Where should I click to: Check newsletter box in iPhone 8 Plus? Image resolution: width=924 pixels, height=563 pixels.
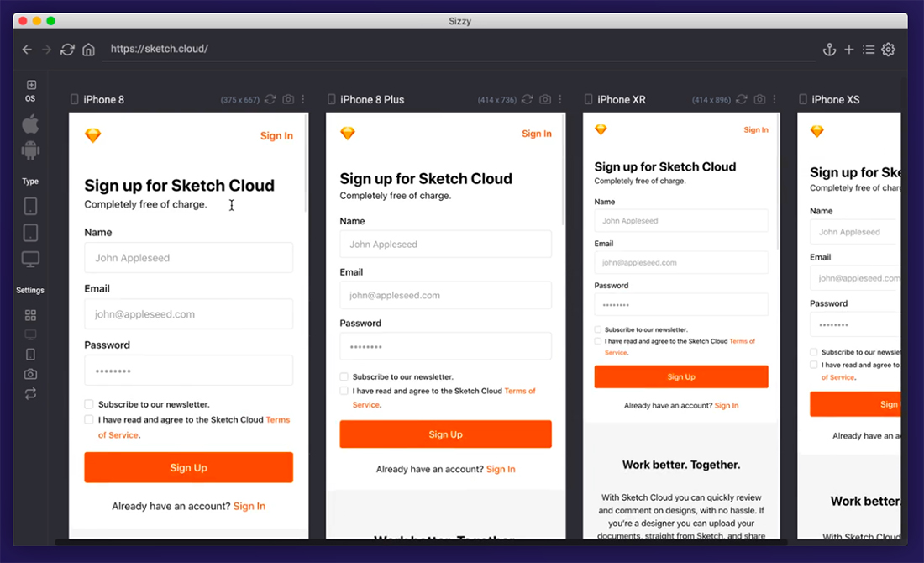344,376
